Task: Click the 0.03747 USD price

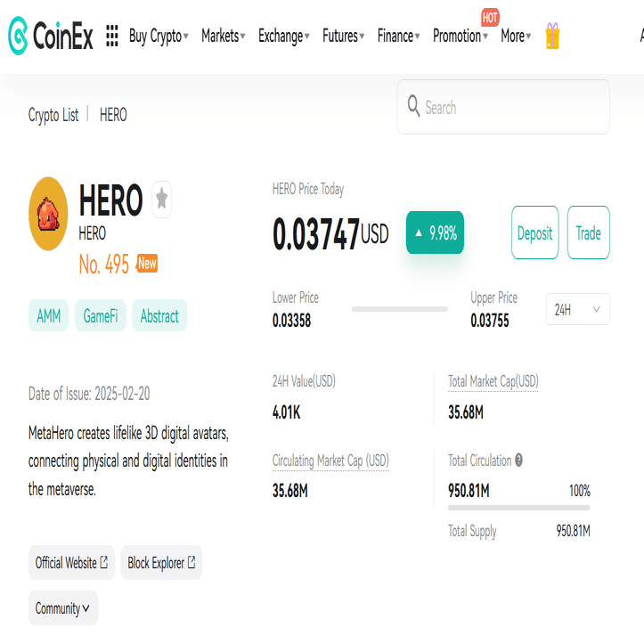Action: [330, 233]
